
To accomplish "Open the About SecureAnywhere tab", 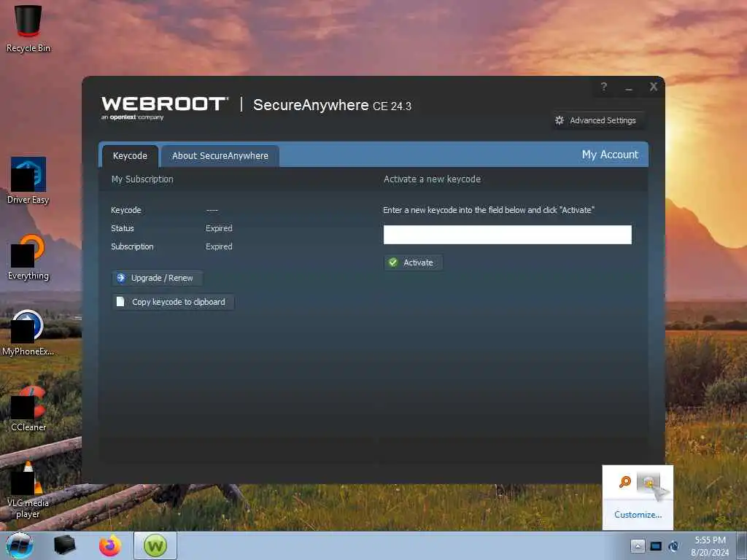I will (220, 156).
